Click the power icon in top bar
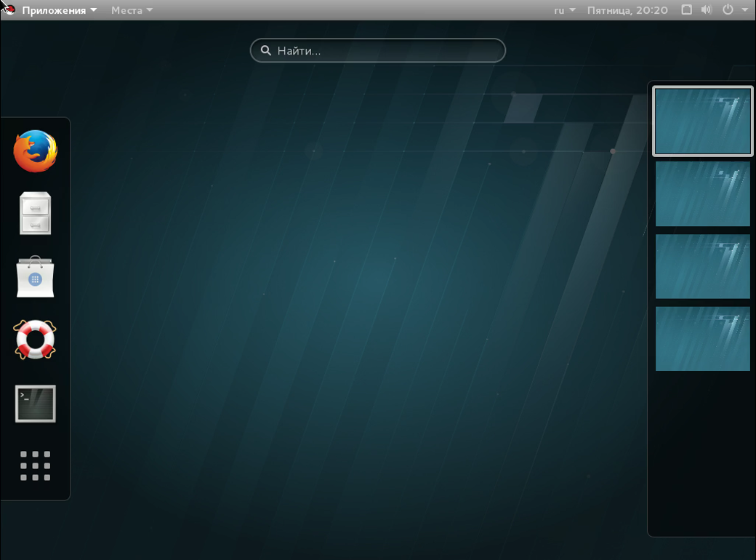This screenshot has height=560, width=756. 728,9
